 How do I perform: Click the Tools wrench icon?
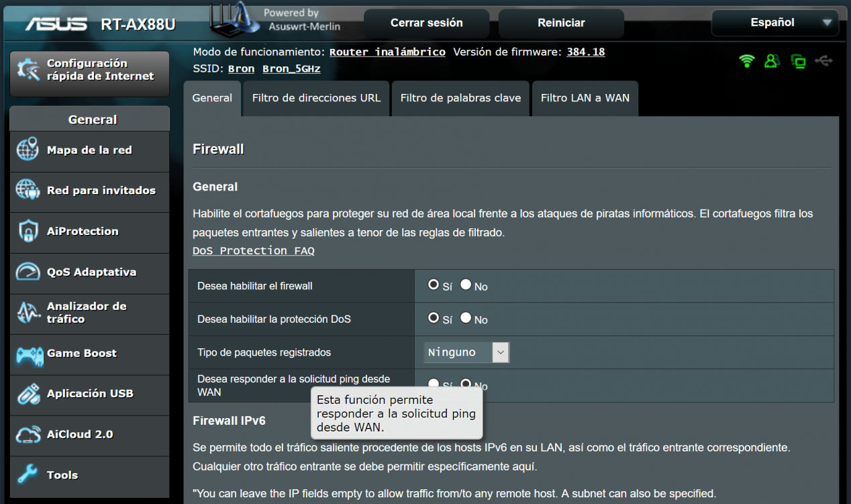coord(28,475)
